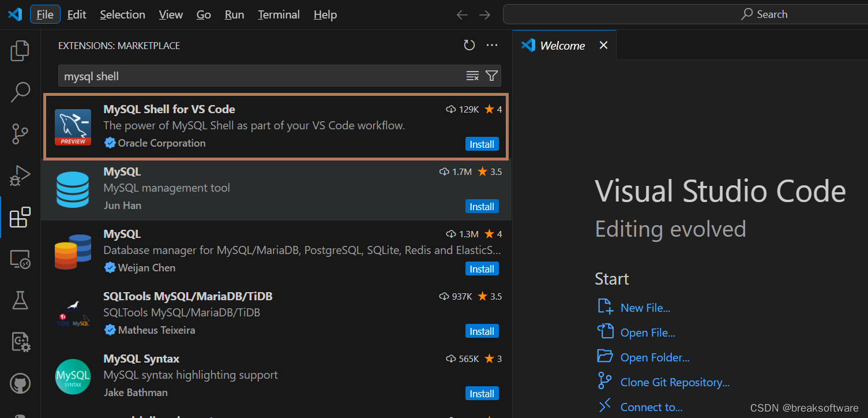Open the Edit menu
Screen dimensions: 868x418
pyautogui.click(x=77, y=14)
